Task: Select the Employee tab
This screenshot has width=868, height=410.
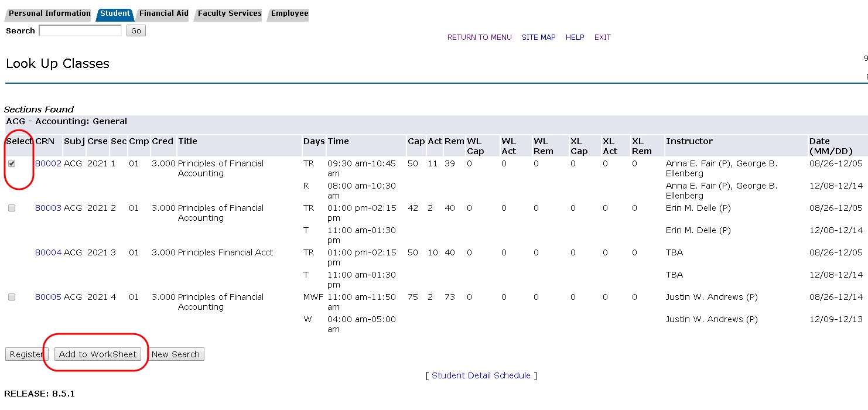Action: [289, 13]
